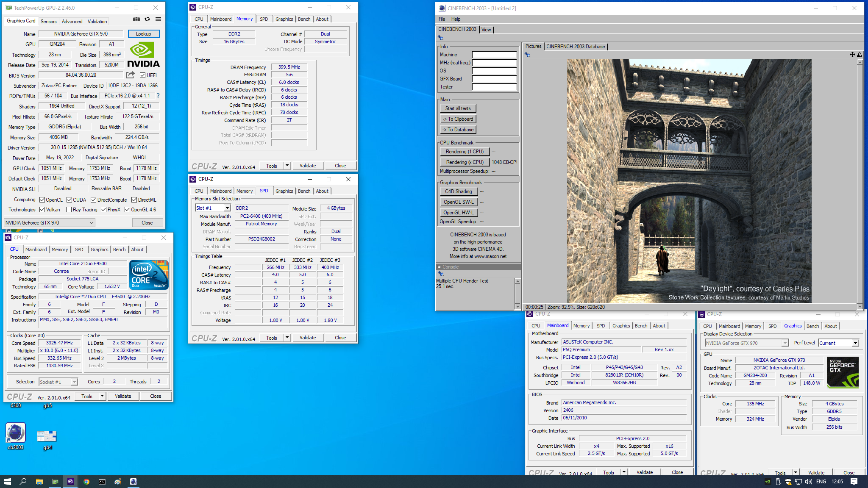This screenshot has height=488, width=868.
Task: Open GPU-Z graphics card selector dropdown
Action: [x=49, y=222]
